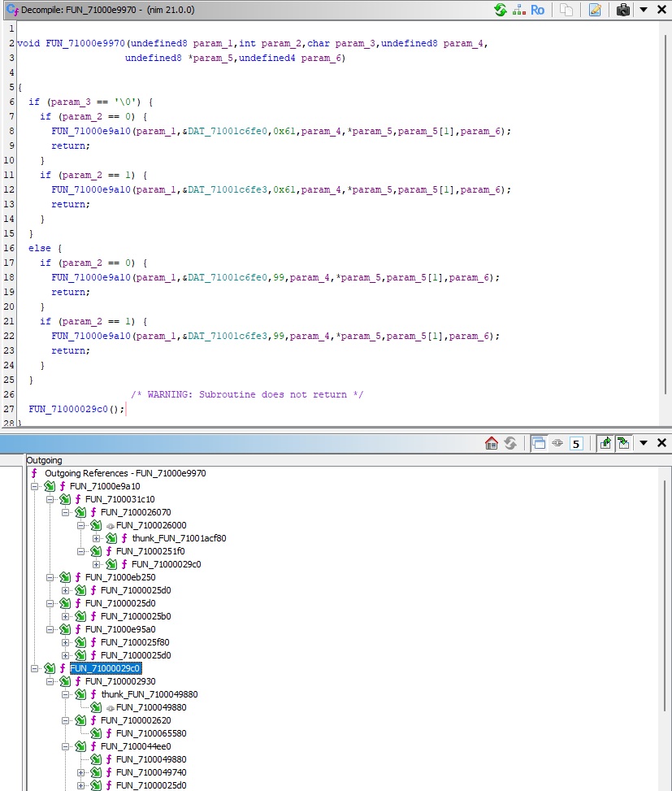Select FUN_7100026070 tree row
Screen dimensions: 672x791
[136, 512]
